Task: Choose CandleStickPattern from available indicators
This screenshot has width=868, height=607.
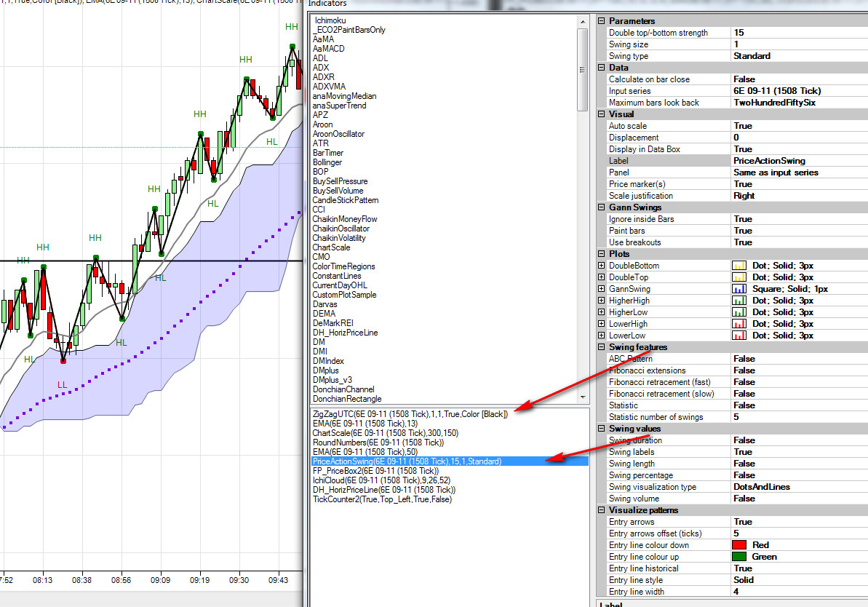Action: click(346, 200)
